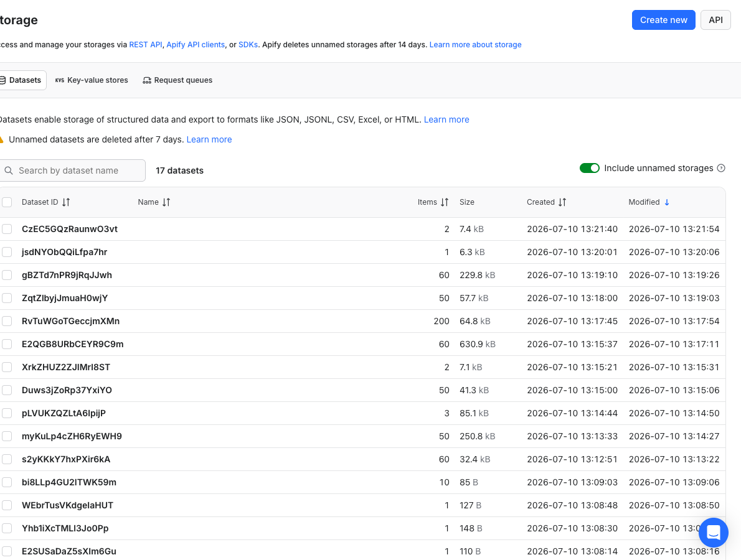The image size is (741, 560).
Task: Tick checkbox for RvTuWGoTGeccjmXMn row
Action: point(7,321)
